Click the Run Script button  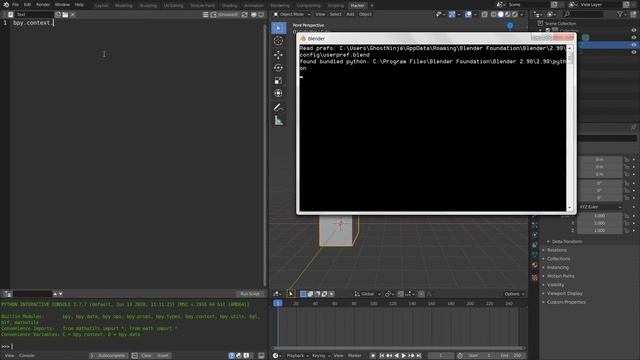(x=250, y=294)
